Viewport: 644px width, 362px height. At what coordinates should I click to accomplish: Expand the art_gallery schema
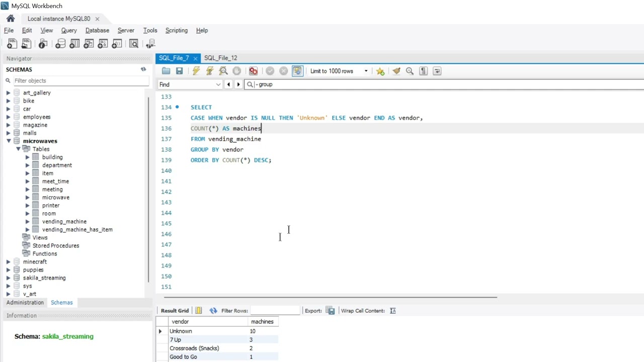[8, 93]
